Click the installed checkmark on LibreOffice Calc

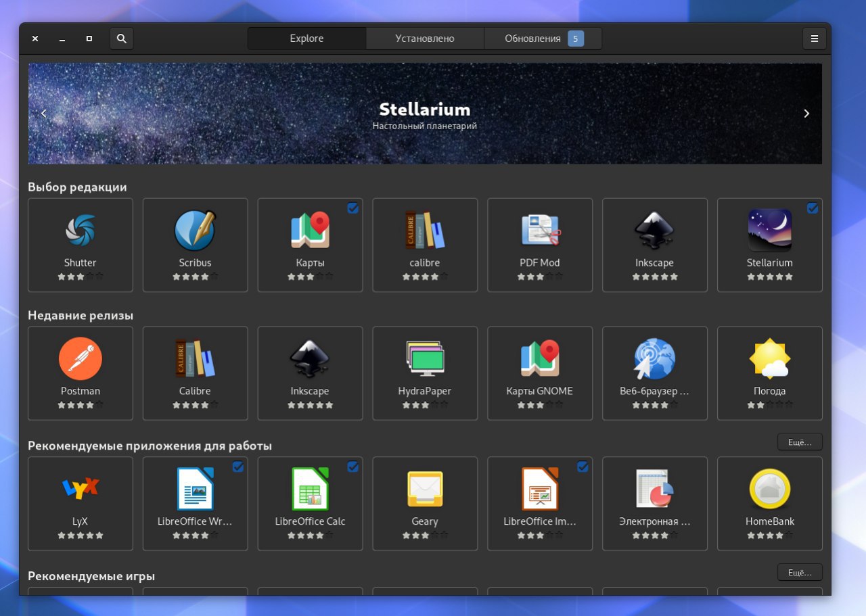click(352, 467)
